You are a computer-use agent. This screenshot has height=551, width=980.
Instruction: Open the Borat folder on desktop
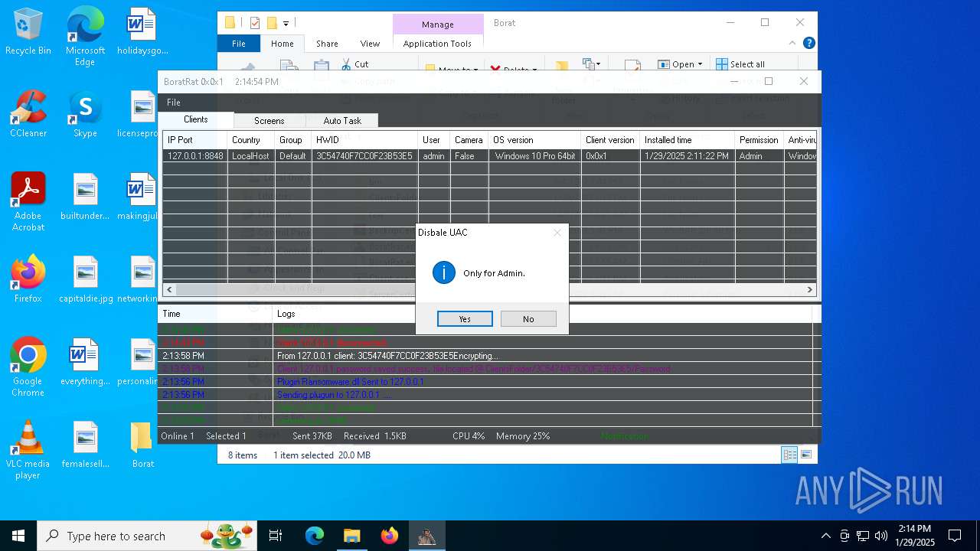142,445
